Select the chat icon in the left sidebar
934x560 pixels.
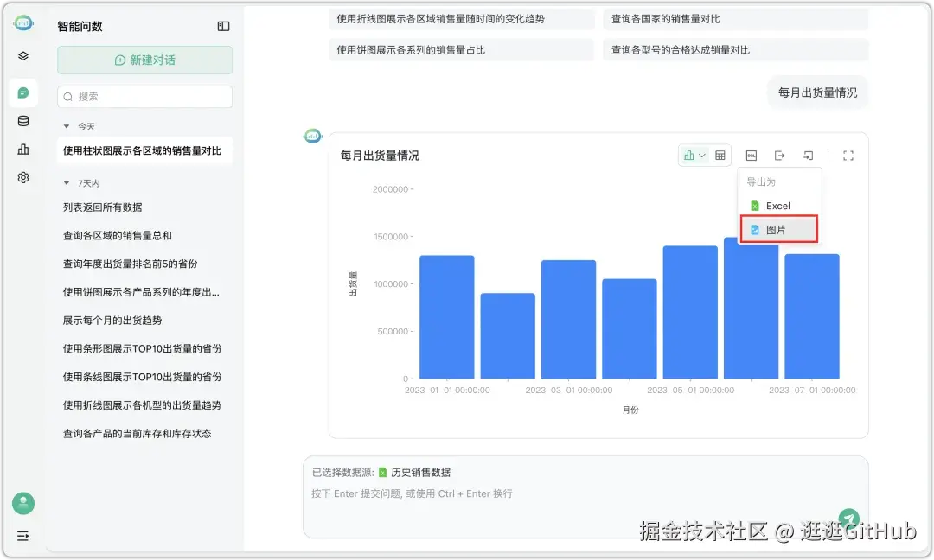[22, 92]
